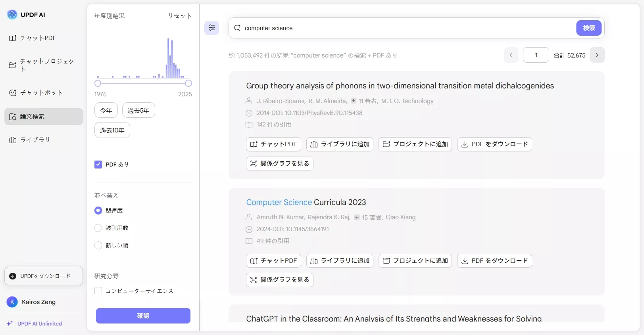Go to next results page arrow
This screenshot has width=644, height=335.
pos(597,55)
